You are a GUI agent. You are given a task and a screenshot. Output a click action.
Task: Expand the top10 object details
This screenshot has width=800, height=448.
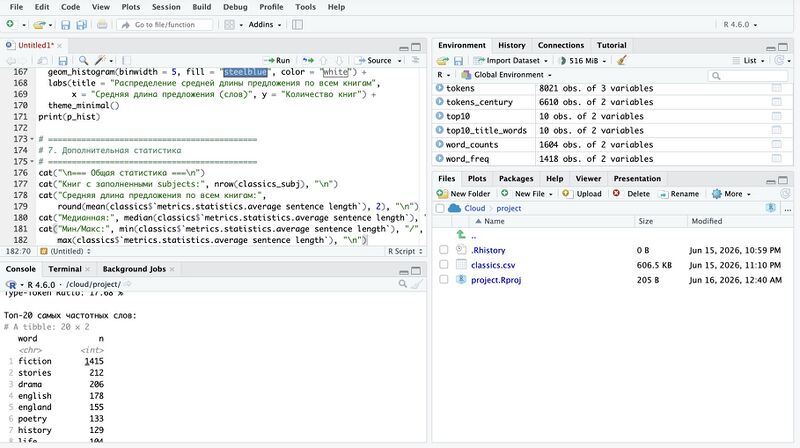439,116
